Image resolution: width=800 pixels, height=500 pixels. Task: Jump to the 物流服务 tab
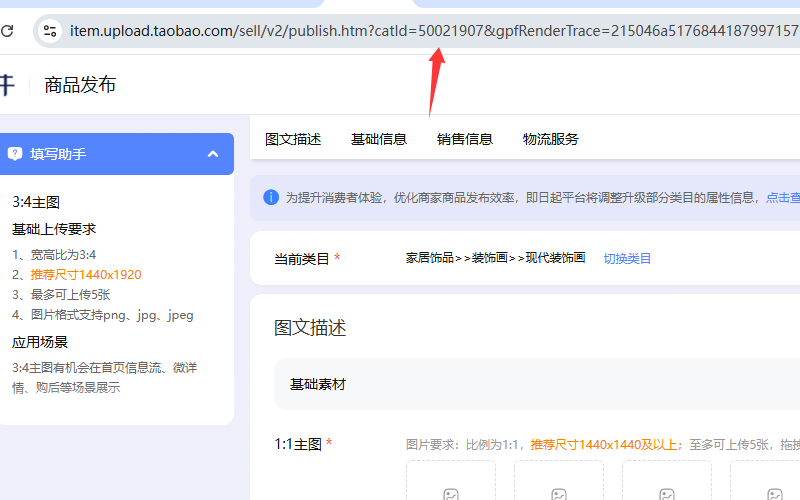pyautogui.click(x=551, y=139)
